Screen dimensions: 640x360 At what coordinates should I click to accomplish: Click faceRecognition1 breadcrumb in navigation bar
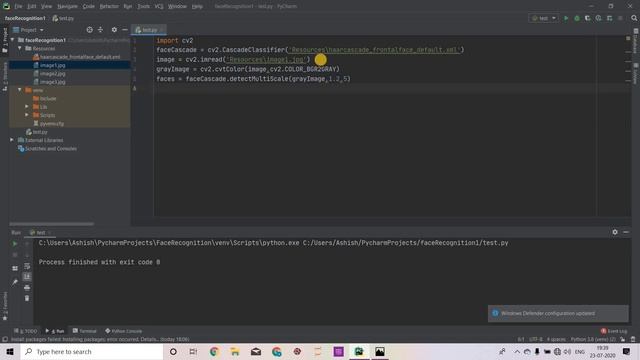[25, 18]
